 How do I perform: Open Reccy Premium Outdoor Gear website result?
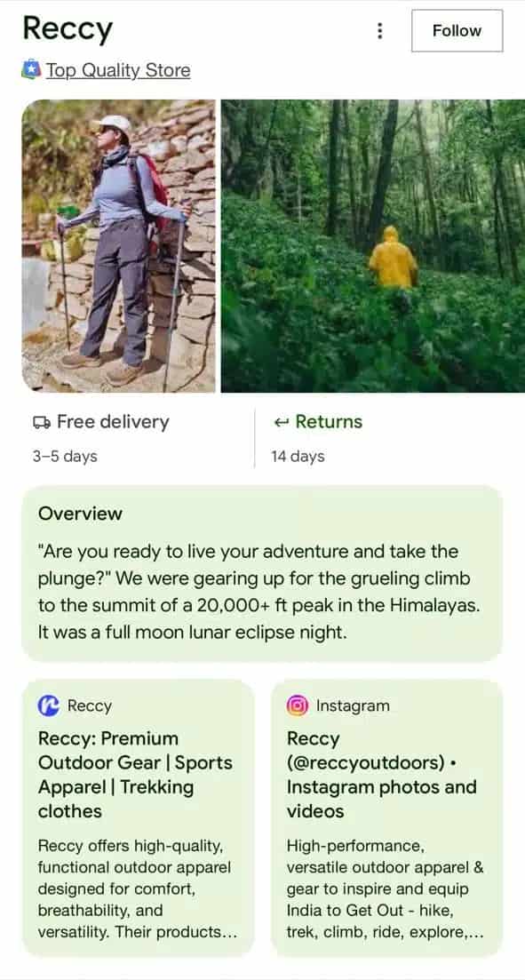tap(138, 818)
